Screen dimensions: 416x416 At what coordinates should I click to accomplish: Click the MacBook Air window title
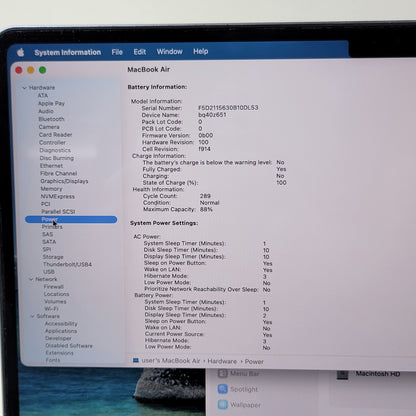[x=149, y=70]
